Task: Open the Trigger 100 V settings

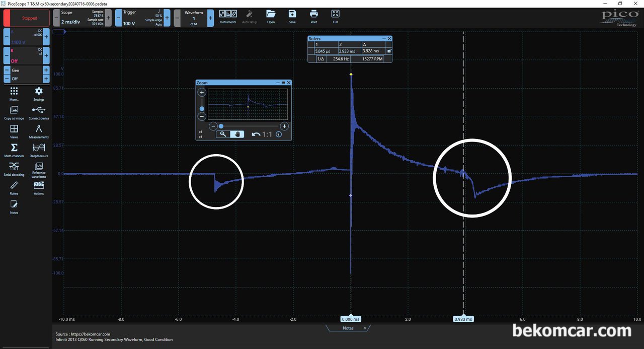Action: click(x=142, y=18)
